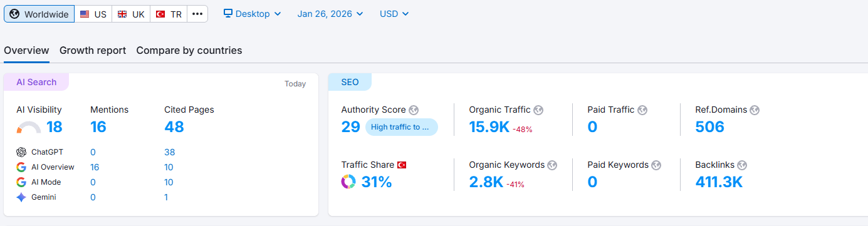Click the ChatGPT logo icon
The width and height of the screenshot is (868, 226).
point(21,152)
